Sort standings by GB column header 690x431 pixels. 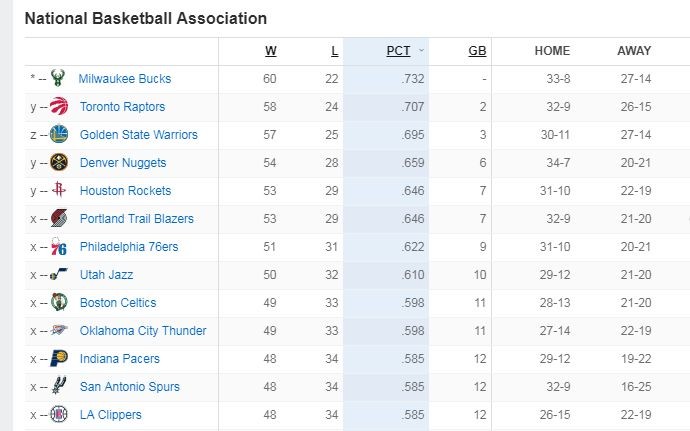point(477,51)
